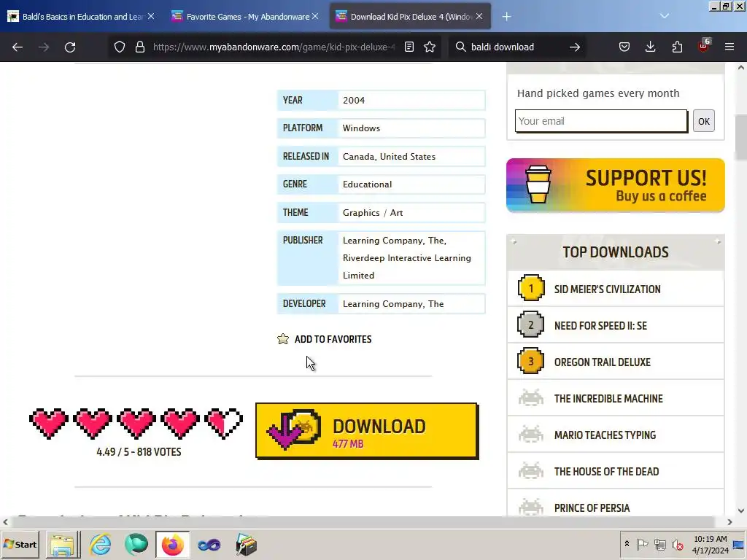Open a new browser tab
The height and width of the screenshot is (560, 747).
click(x=506, y=17)
